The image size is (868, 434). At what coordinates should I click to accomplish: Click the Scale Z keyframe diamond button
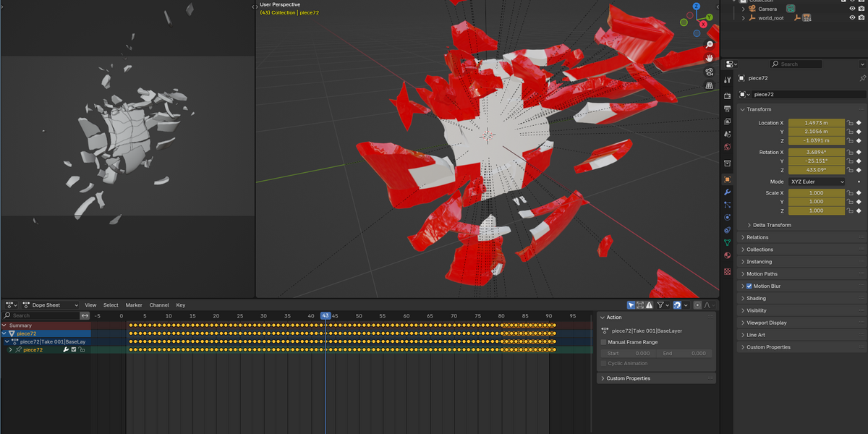click(859, 210)
